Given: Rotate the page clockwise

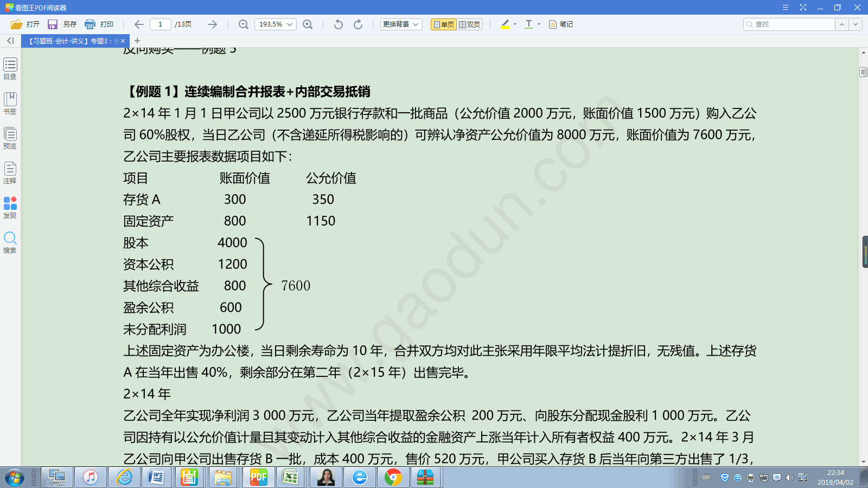Looking at the screenshot, I should (x=358, y=24).
